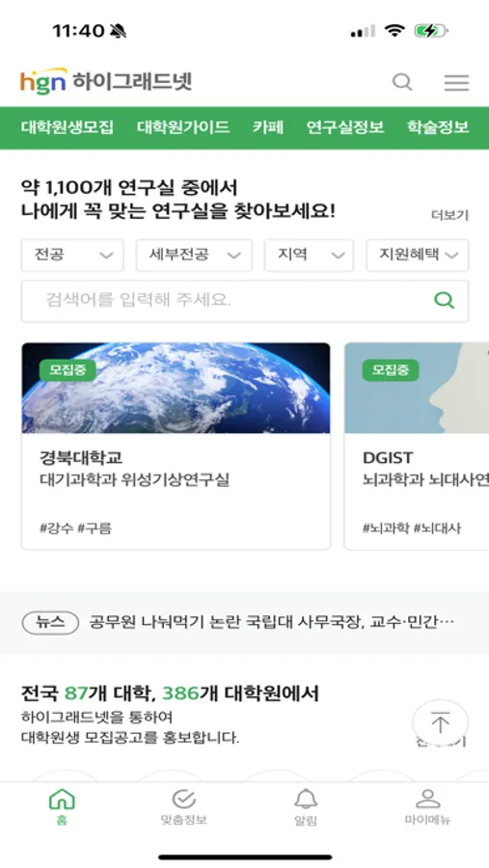The width and height of the screenshot is (489, 868).
Task: Tap the hgn 하이그래드넷 logo
Action: pyautogui.click(x=106, y=81)
